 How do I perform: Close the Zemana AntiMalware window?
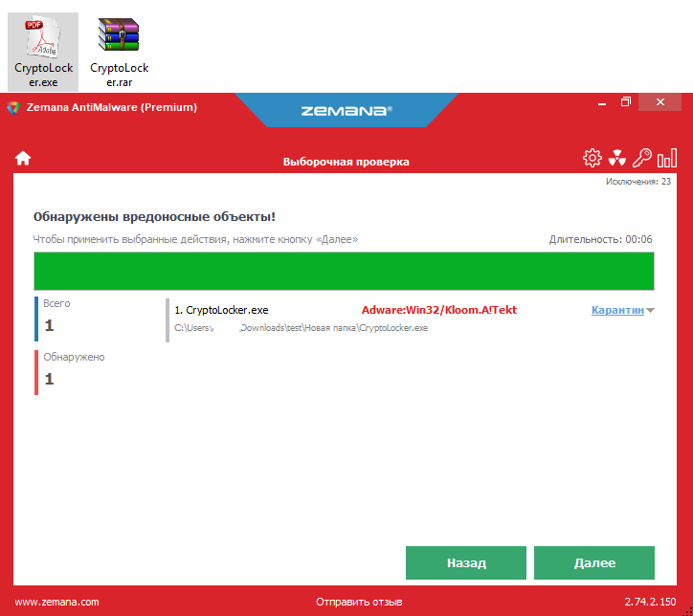click(659, 102)
